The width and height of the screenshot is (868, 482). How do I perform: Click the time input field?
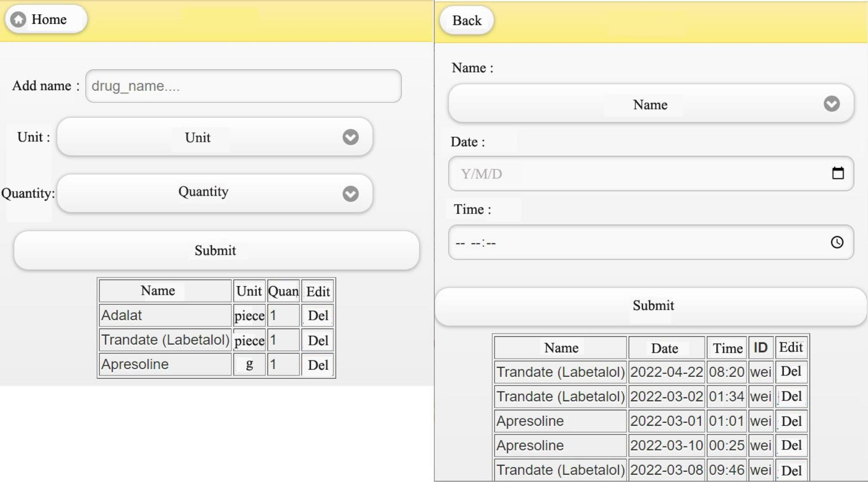[651, 242]
